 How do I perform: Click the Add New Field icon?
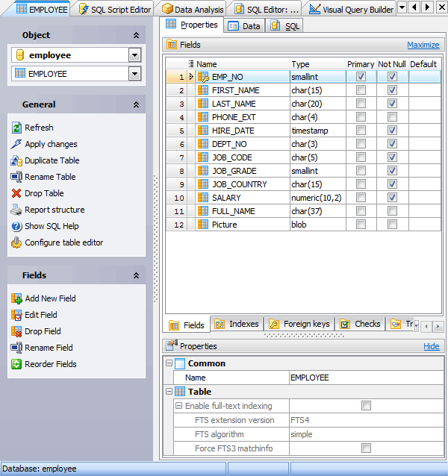click(16, 298)
